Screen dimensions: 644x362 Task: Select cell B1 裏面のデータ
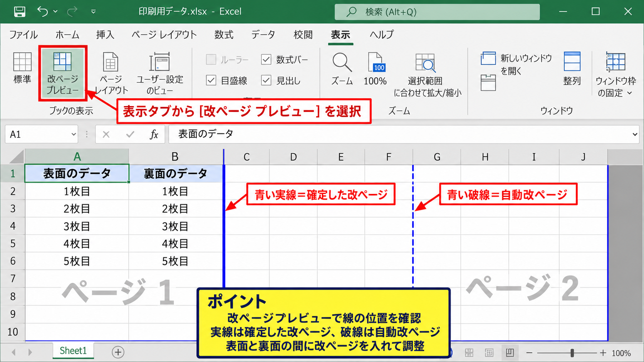tap(176, 173)
